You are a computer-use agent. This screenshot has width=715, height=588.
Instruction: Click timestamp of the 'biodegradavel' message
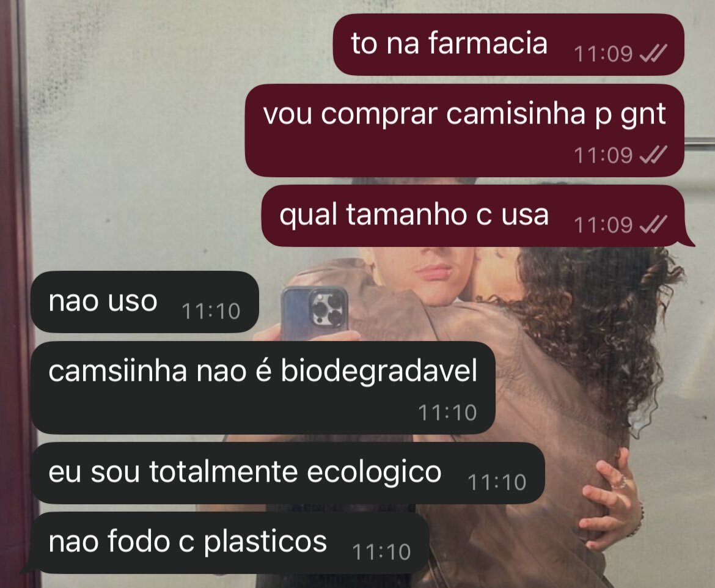447,413
